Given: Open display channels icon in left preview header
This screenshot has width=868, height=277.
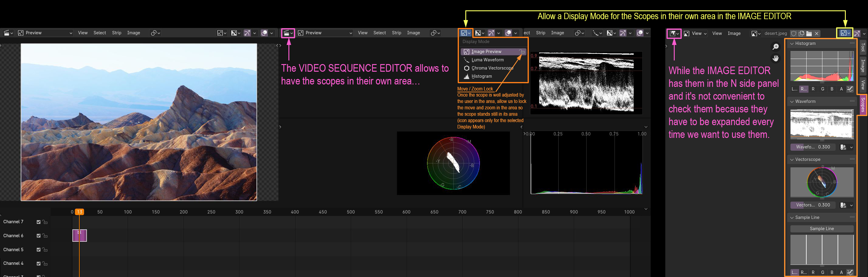Looking at the screenshot, I should [x=235, y=33].
